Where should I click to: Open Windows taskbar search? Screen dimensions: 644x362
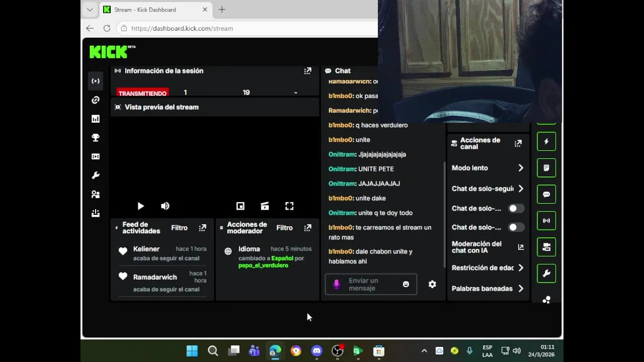pos(213,351)
